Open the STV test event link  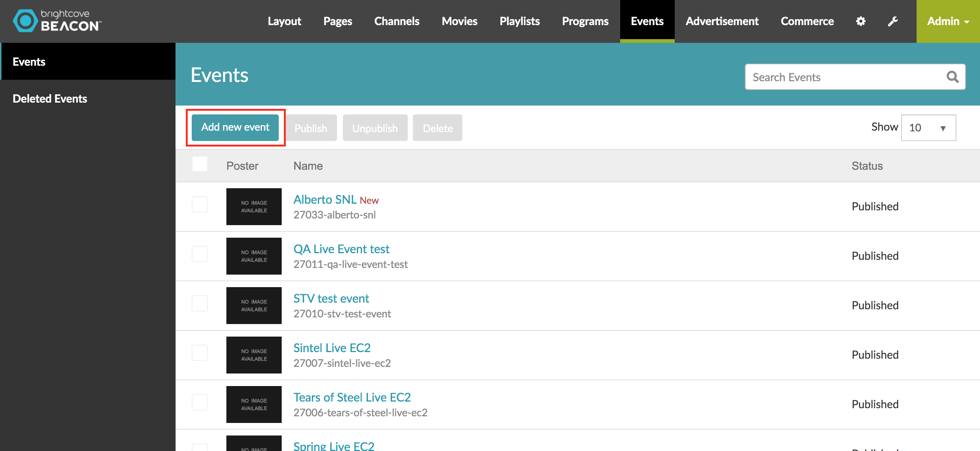click(331, 299)
